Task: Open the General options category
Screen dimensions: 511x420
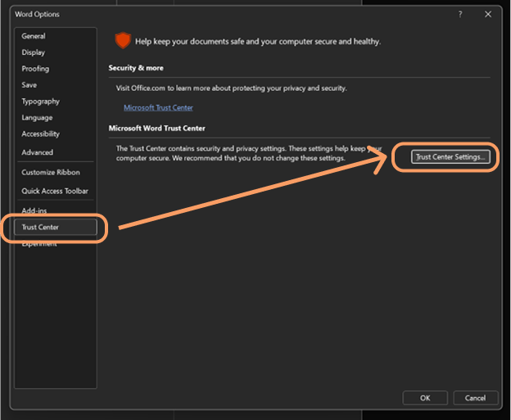Action: tap(34, 36)
